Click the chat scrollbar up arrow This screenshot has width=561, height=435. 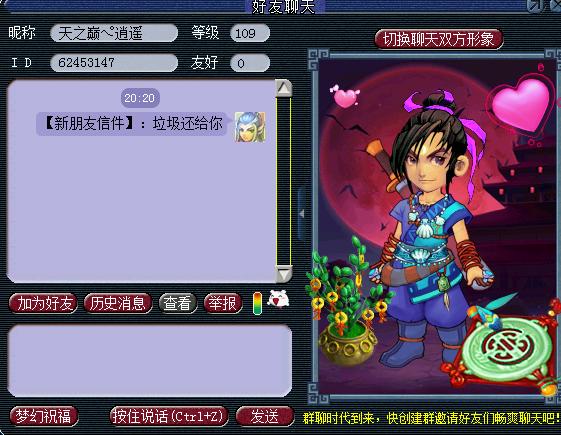pyautogui.click(x=284, y=88)
